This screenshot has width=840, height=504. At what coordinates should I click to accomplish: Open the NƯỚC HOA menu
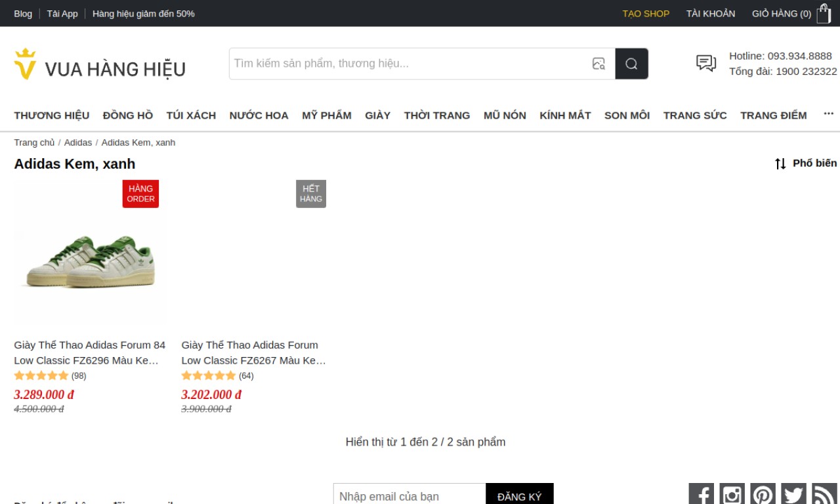tap(259, 115)
